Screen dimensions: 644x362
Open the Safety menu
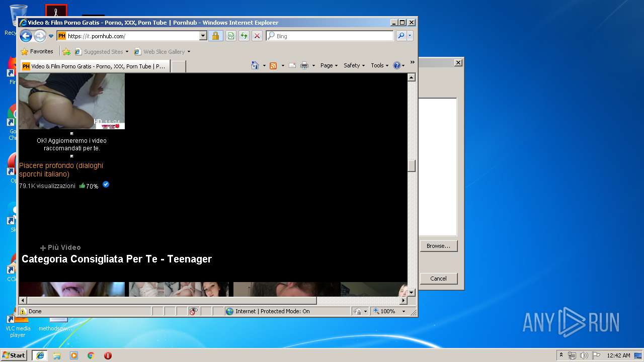point(354,65)
